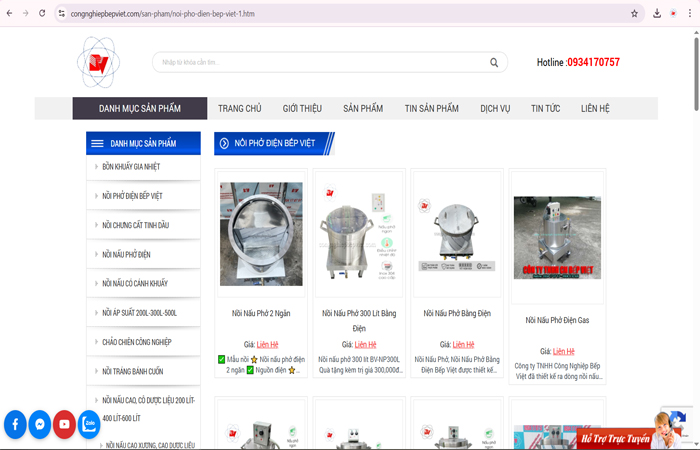Viewport: 700px width, 450px height.
Task: Reload the page with the refresh icon
Action: 42,13
